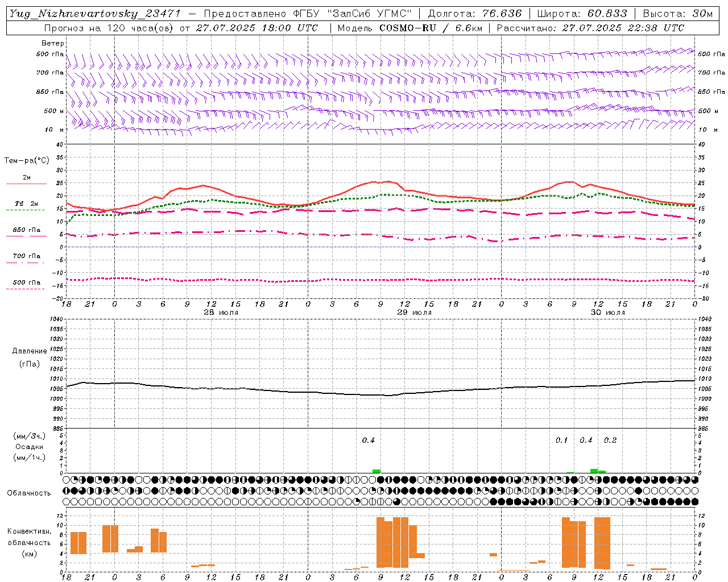
Task: Select the 500 гПа temperature legend label
Action: (27, 282)
